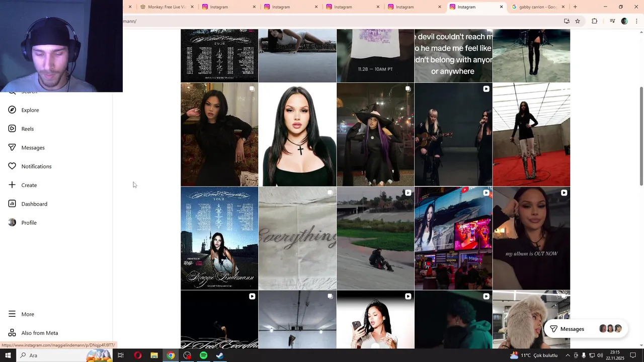Click reel icon on Times Square billboard post

[x=486, y=193]
